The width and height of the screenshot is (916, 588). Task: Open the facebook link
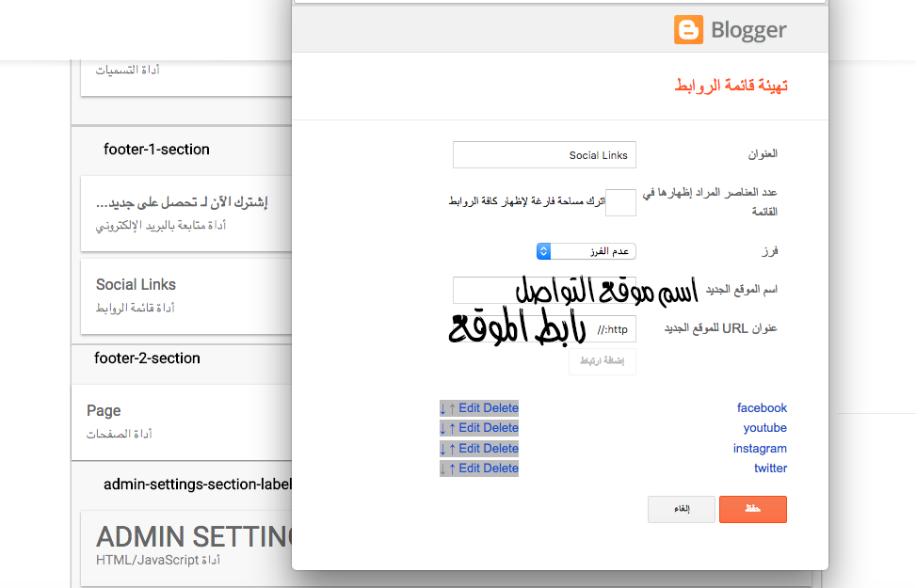762,407
